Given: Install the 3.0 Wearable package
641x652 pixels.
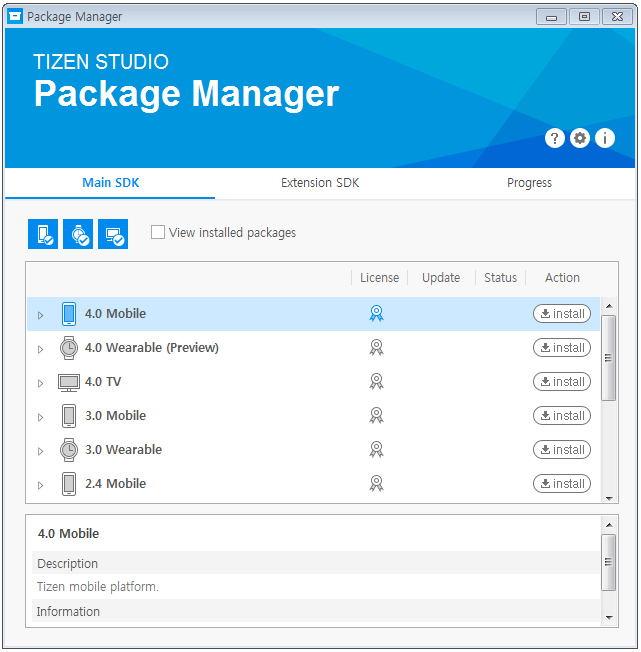Looking at the screenshot, I should click(x=562, y=449).
